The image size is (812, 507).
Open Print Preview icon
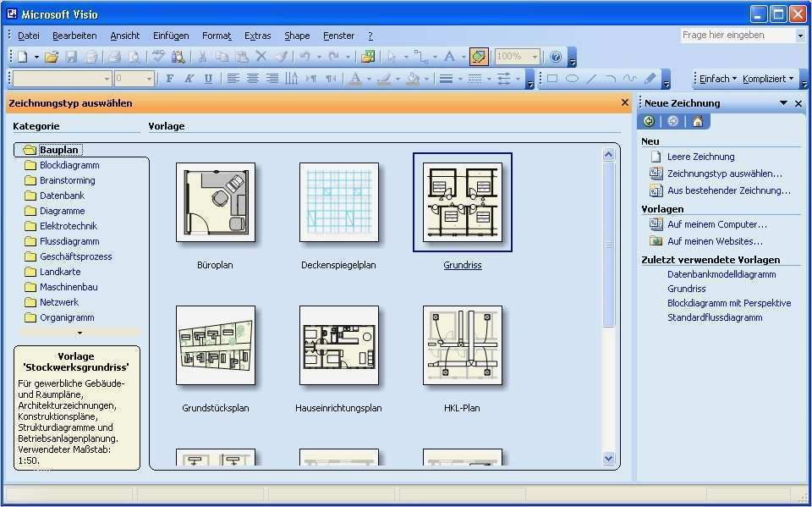coord(134,57)
